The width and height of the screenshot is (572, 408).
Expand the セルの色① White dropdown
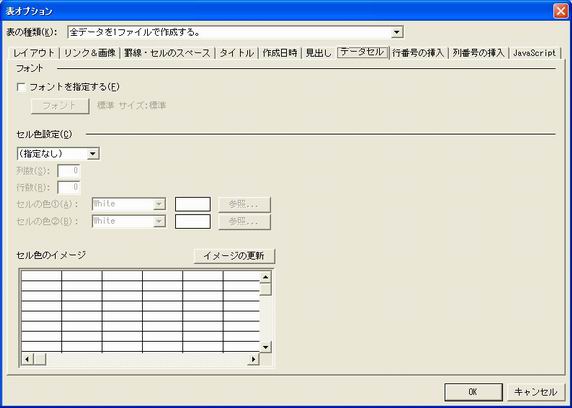pyautogui.click(x=159, y=204)
